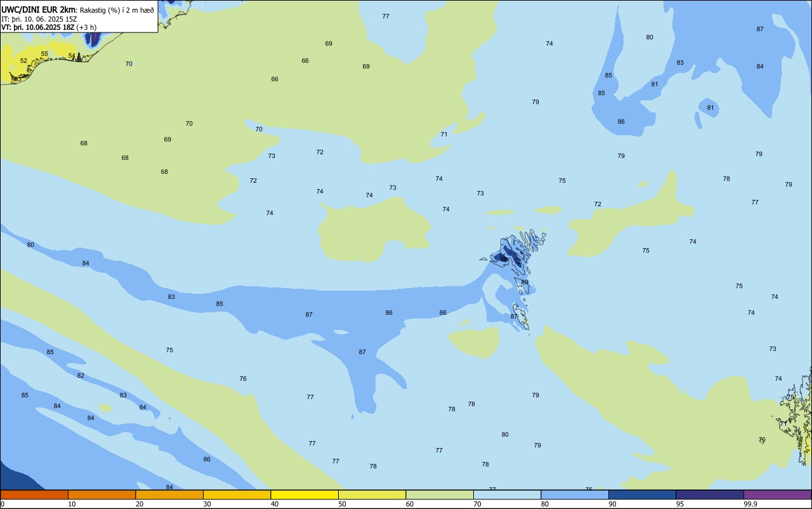Screen dimensions: 812x509
Task: Click the humidity value '89' near the islands
Action: pyautogui.click(x=525, y=282)
